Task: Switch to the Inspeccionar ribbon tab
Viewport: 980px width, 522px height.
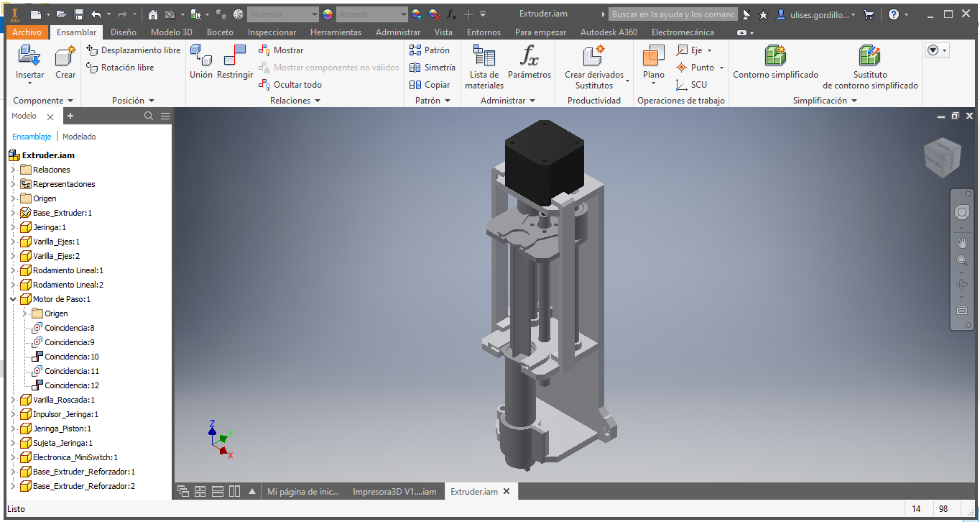Action: (x=272, y=32)
